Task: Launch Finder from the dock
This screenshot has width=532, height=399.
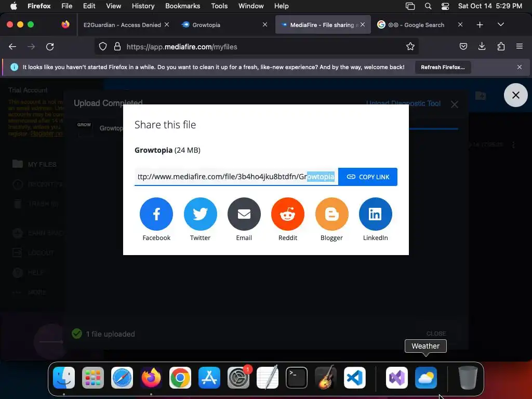Action: pos(64,378)
